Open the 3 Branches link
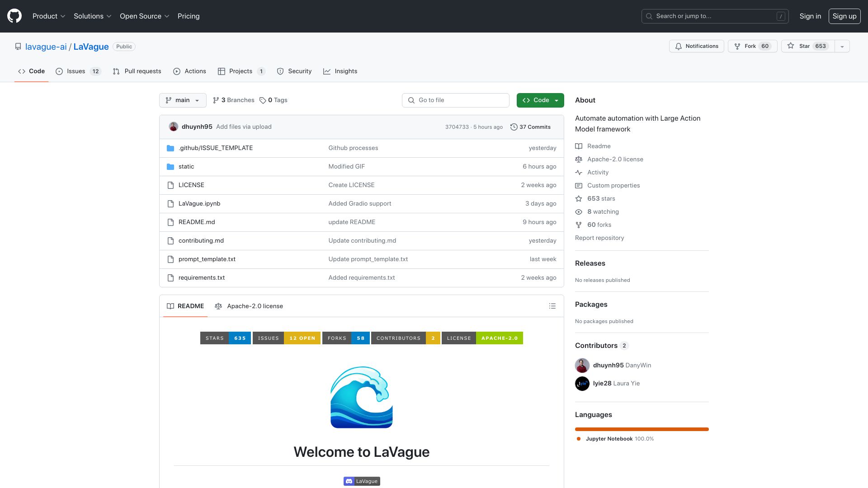The height and width of the screenshot is (488, 868). coord(234,100)
